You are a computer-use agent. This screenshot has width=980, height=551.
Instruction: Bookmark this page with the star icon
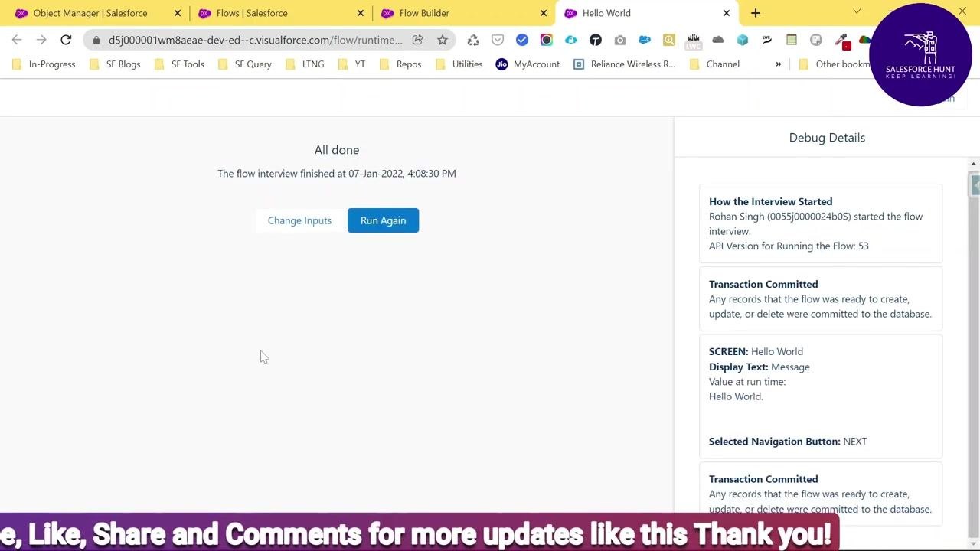pyautogui.click(x=443, y=40)
